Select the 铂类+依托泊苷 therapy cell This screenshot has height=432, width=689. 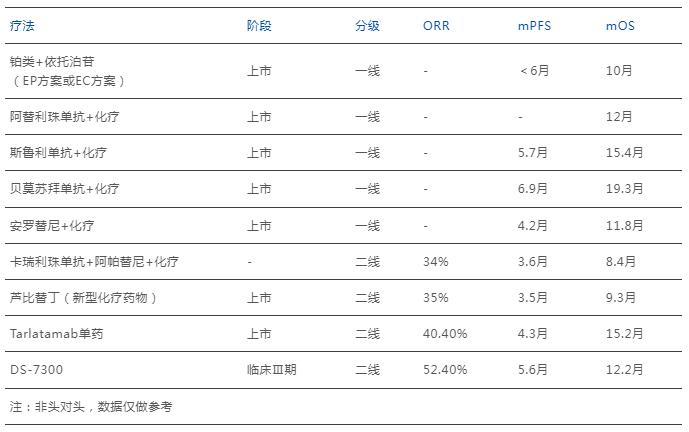tap(68, 71)
